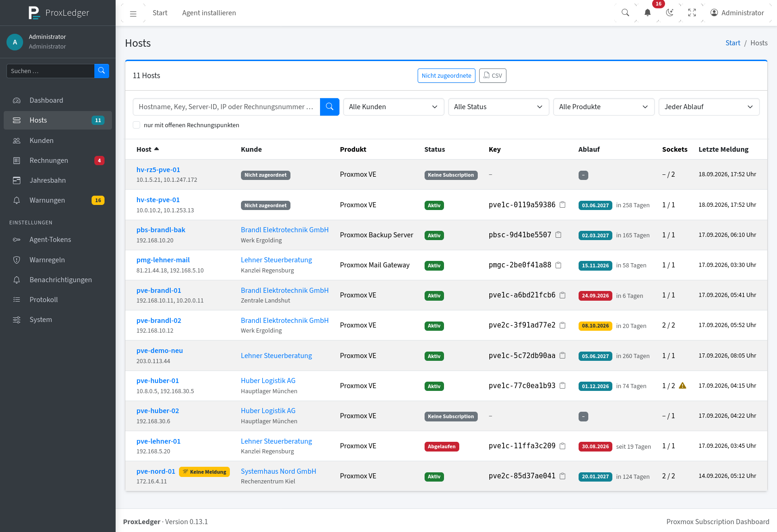Go to Dashboard in sidebar

[58, 100]
